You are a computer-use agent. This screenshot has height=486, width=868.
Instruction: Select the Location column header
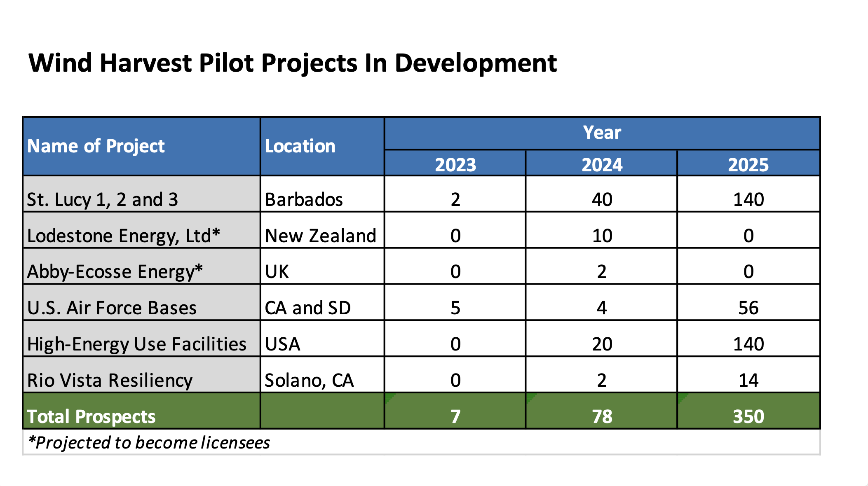(x=300, y=146)
